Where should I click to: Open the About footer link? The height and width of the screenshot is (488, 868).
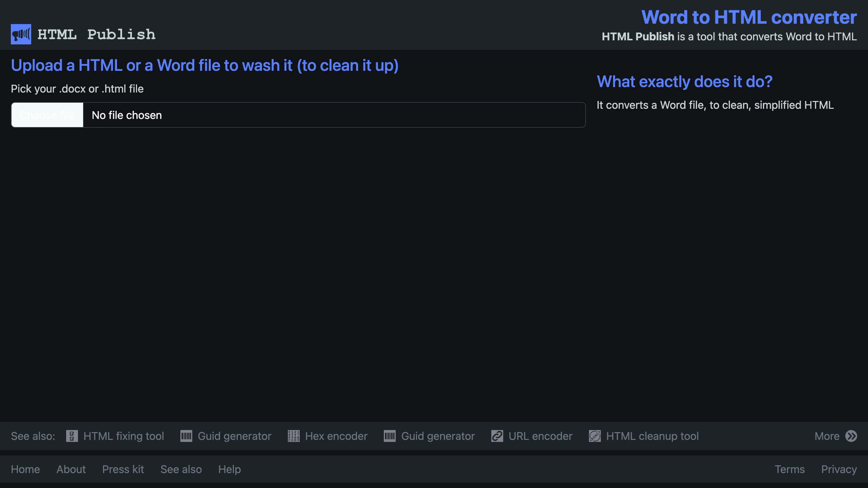pyautogui.click(x=71, y=469)
